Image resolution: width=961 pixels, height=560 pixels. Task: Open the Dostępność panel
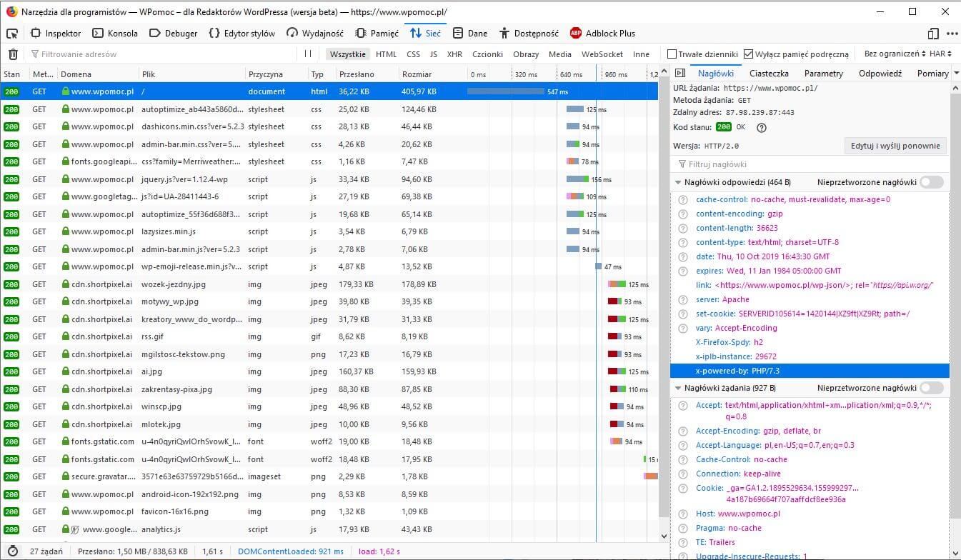pyautogui.click(x=529, y=34)
